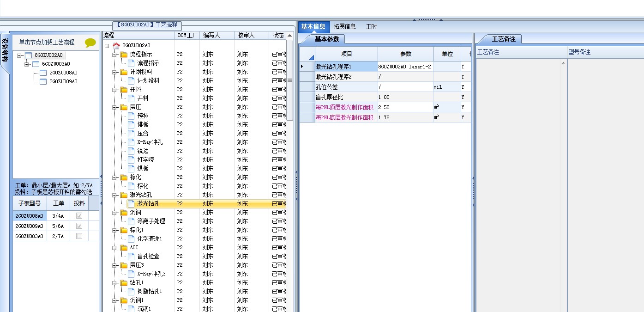Image resolution: width=644 pixels, height=312 pixels.
Task: Click the 层压3 folder icon
Action: pyautogui.click(x=124, y=265)
